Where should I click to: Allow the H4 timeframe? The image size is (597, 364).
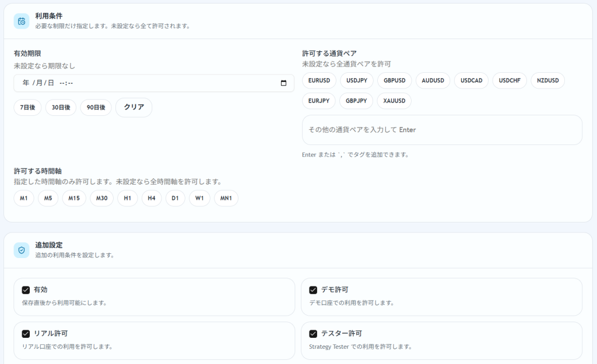(152, 199)
